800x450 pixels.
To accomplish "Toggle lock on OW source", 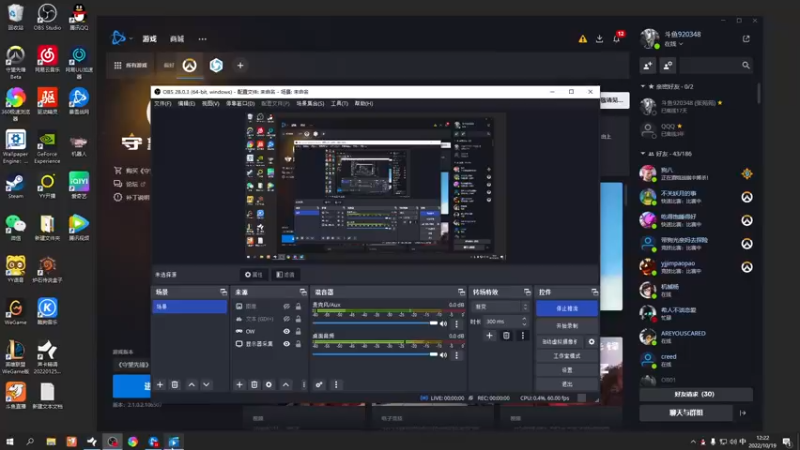I will [298, 331].
